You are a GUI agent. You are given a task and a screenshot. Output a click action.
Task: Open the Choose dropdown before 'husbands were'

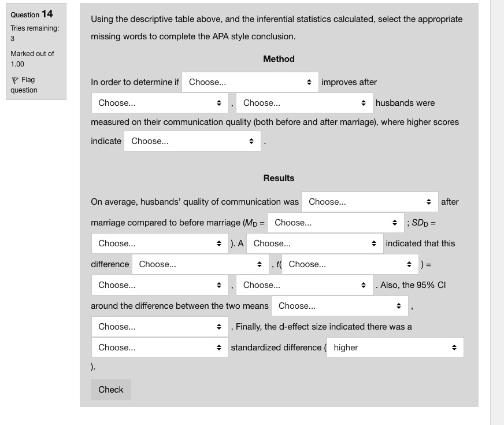[305, 102]
